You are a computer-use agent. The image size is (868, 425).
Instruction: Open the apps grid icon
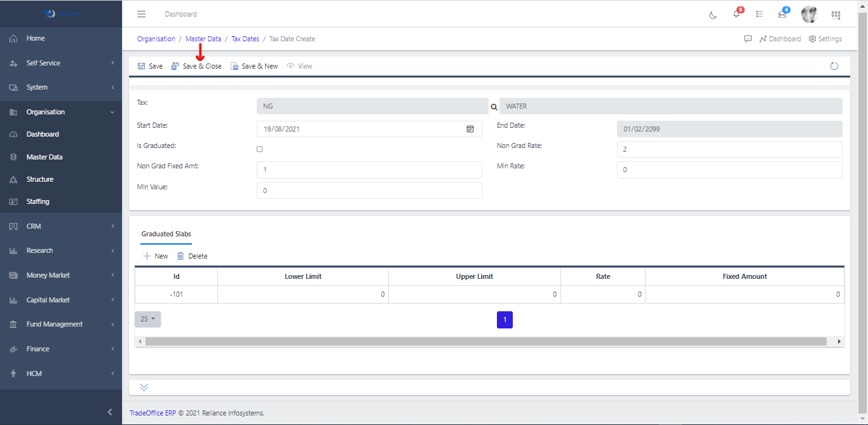point(836,15)
